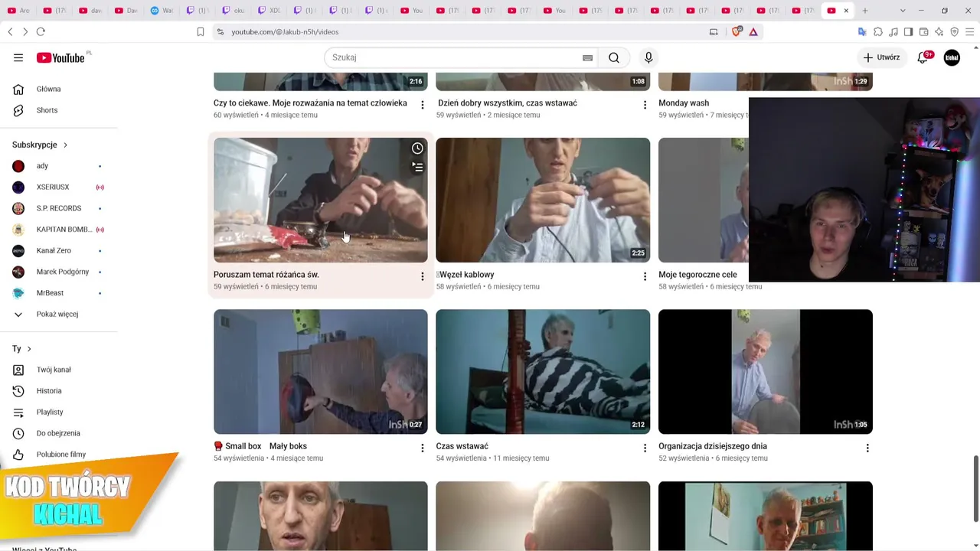The image size is (980, 551).
Task: Play the 'Węzeł kablowy' video thumbnail
Action: click(543, 200)
